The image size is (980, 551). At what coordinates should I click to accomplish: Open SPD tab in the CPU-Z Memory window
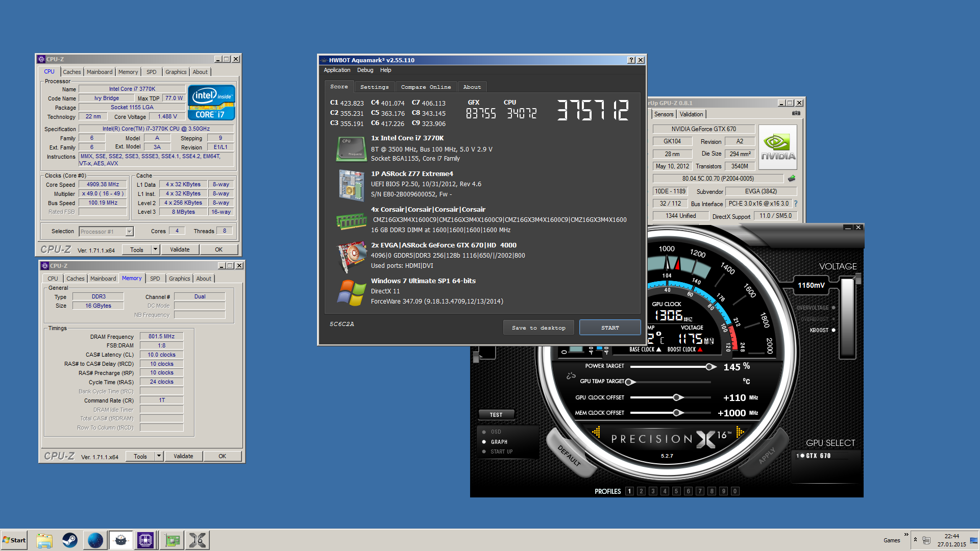coord(155,279)
